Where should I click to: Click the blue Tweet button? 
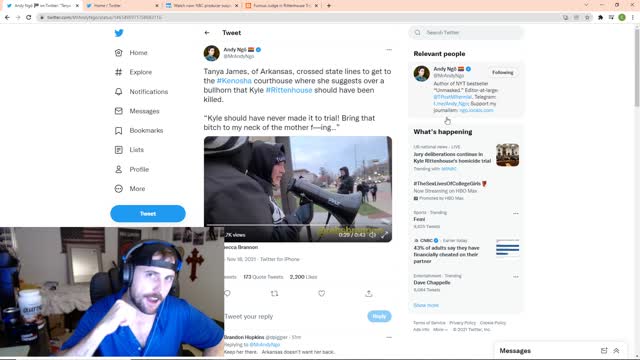coord(148,213)
